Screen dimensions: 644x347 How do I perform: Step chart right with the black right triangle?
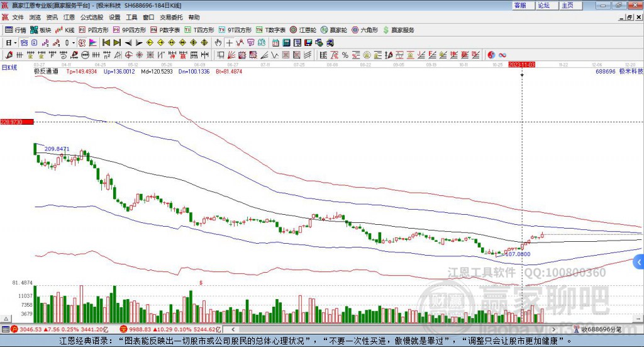pos(139,43)
